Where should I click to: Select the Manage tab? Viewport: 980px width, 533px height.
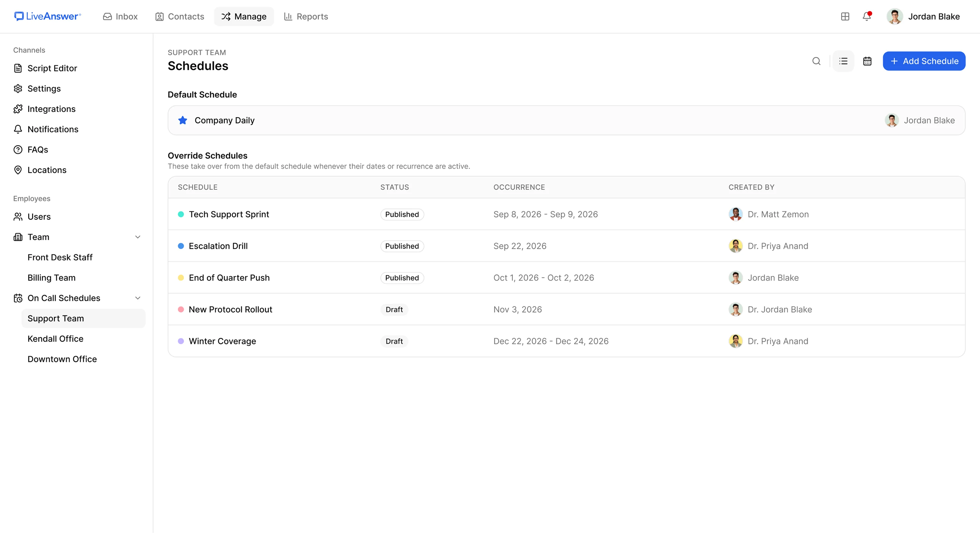(244, 16)
